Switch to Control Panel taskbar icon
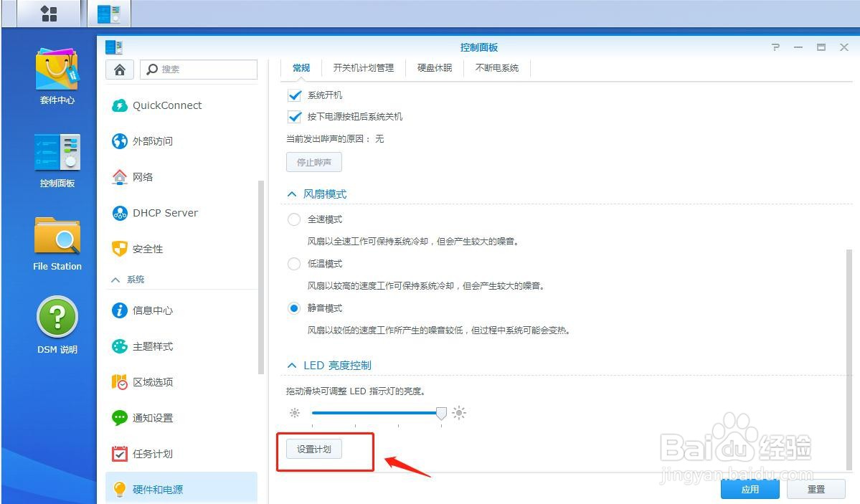860x504 pixels. pos(108,14)
